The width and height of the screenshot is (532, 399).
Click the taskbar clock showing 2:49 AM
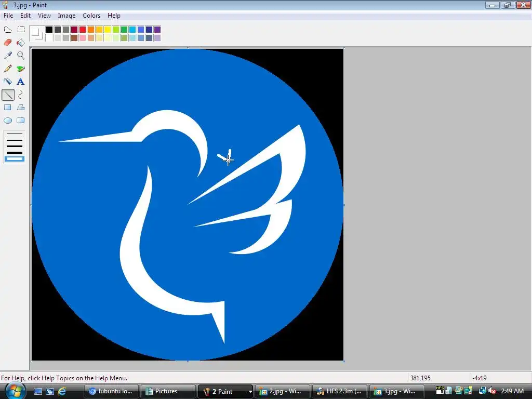[x=512, y=391]
